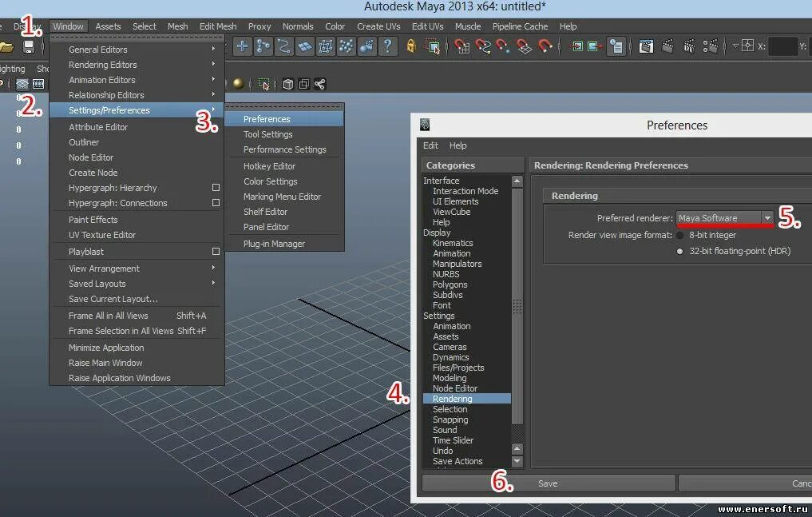Select 32-bit floating-point (HDR) option
812x517 pixels.
point(680,251)
